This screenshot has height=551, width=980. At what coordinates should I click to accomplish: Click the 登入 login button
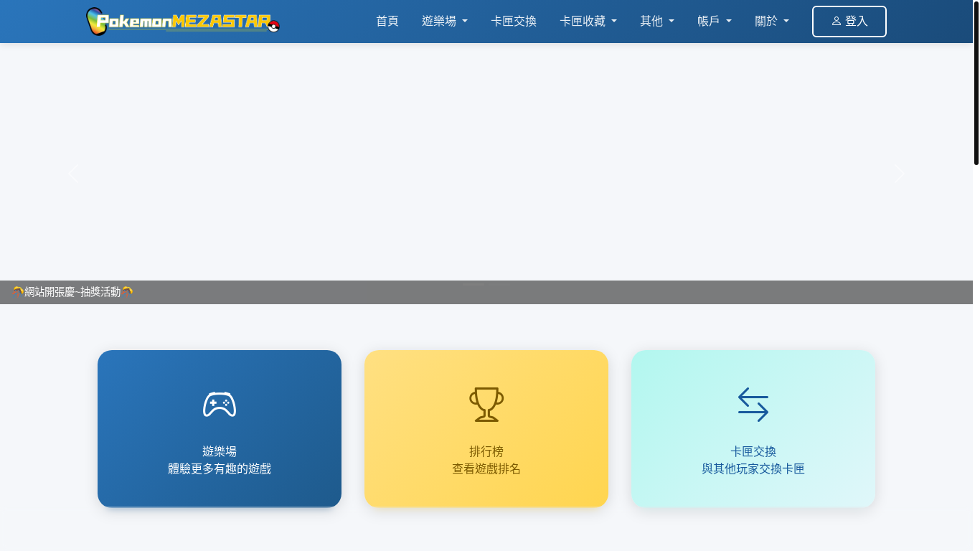849,22
